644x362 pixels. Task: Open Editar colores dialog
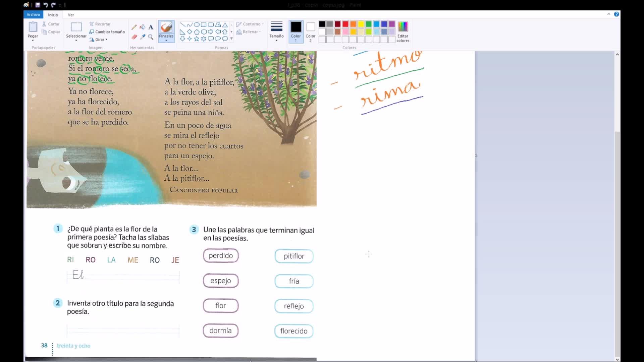[402, 32]
